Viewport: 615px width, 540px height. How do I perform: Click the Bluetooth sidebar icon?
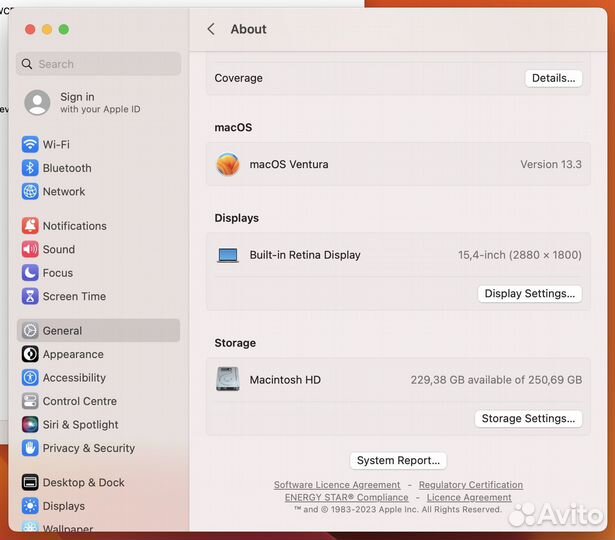click(x=30, y=168)
